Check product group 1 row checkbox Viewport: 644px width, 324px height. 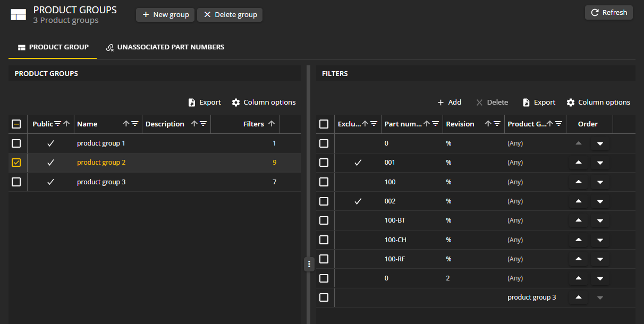16,143
